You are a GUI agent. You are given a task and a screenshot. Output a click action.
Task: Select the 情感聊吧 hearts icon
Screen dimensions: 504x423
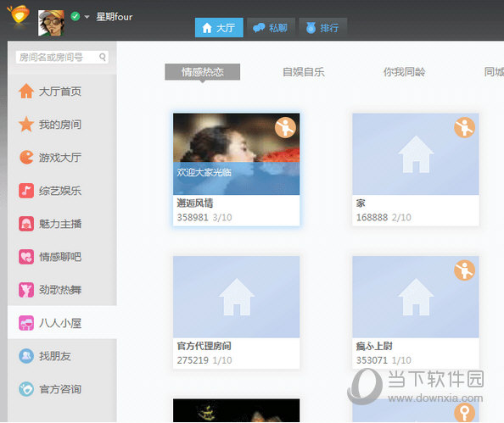tap(26, 257)
